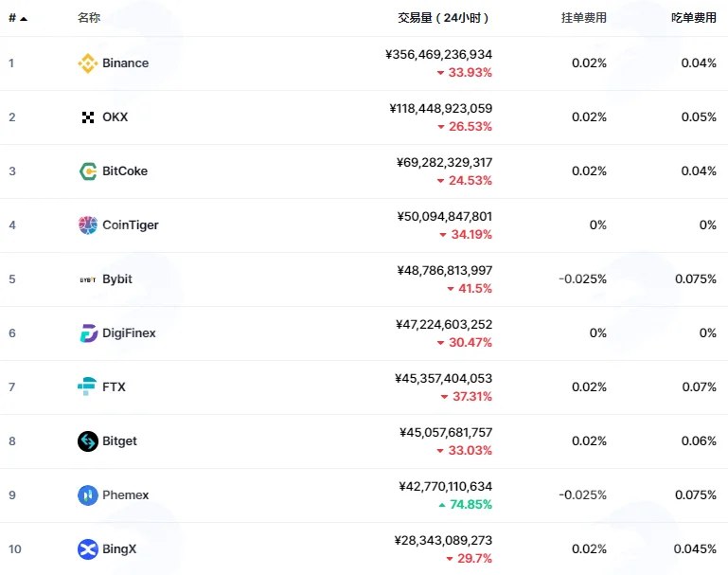Click the Binance logo icon

coord(88,63)
